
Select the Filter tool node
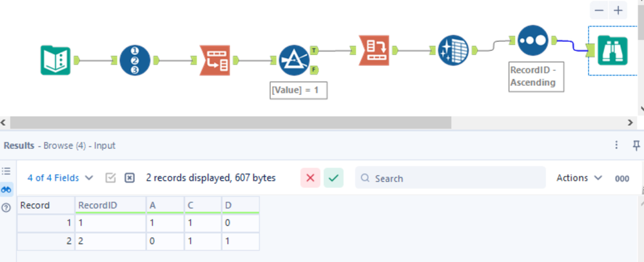(294, 61)
